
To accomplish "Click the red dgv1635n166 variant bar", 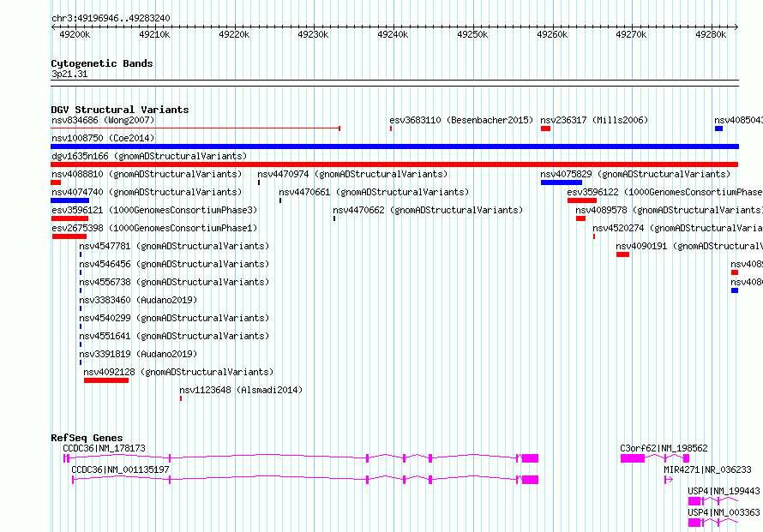I will (x=394, y=164).
